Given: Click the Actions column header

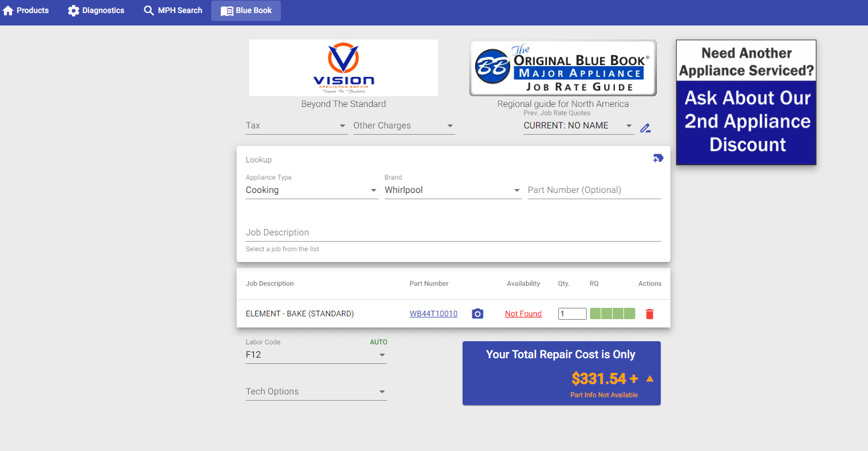Looking at the screenshot, I should (650, 284).
